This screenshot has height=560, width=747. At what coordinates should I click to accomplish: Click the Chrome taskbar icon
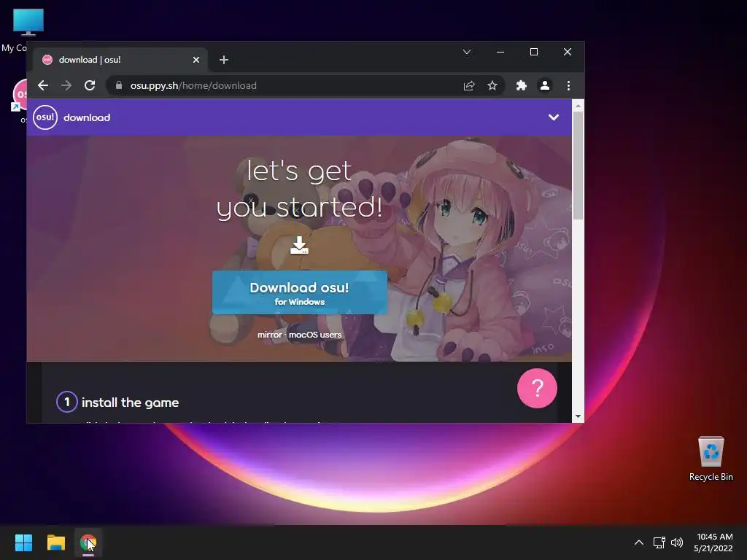pyautogui.click(x=88, y=542)
